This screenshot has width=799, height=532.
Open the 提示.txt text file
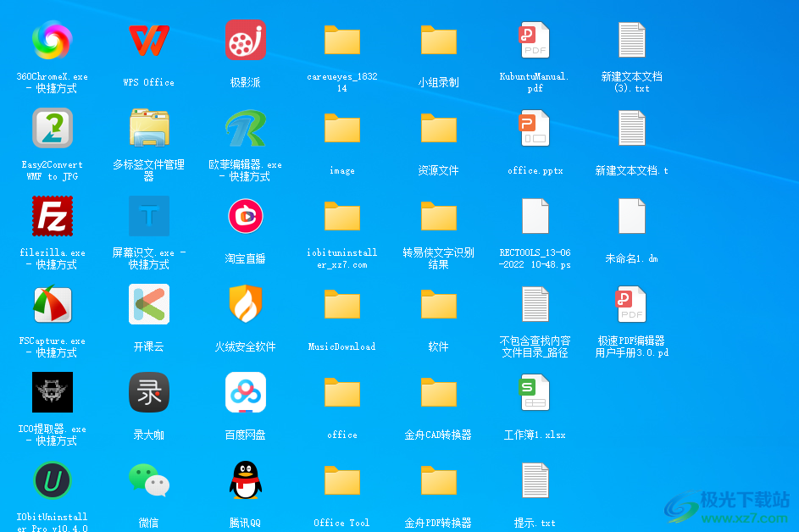coord(535,481)
